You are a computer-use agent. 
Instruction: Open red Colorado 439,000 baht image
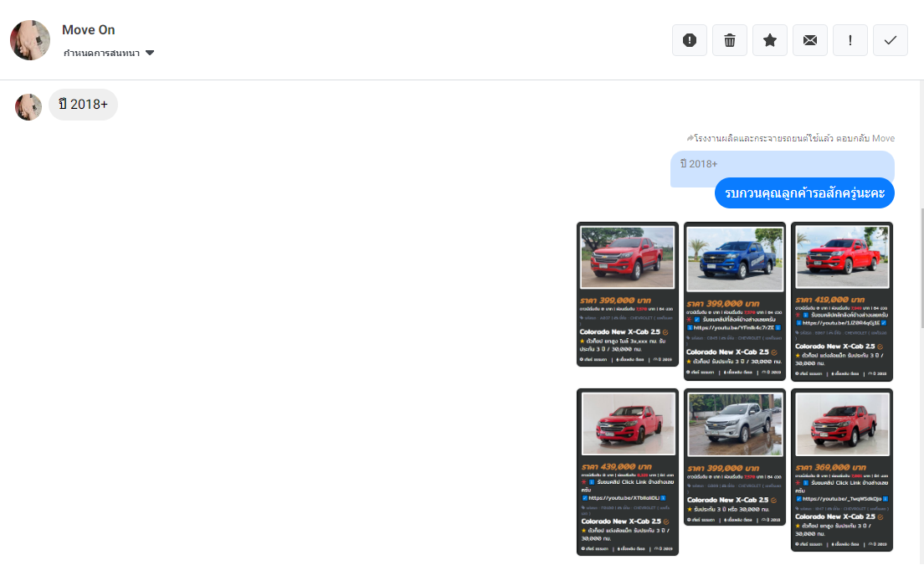(x=628, y=472)
